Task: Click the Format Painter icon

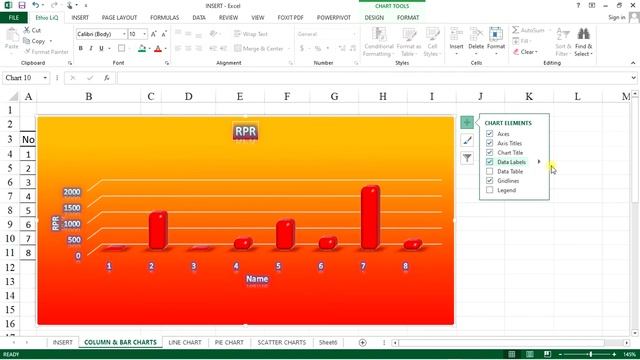Action: (x=27, y=51)
